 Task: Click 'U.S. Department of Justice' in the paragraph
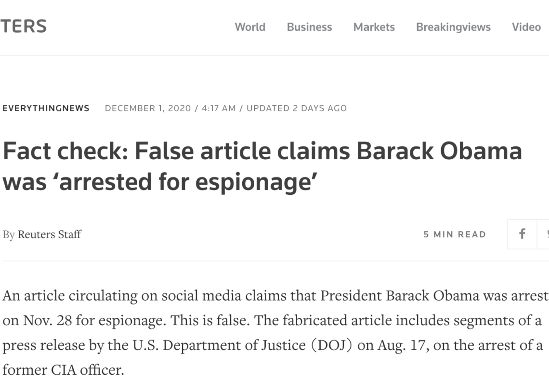pos(219,345)
